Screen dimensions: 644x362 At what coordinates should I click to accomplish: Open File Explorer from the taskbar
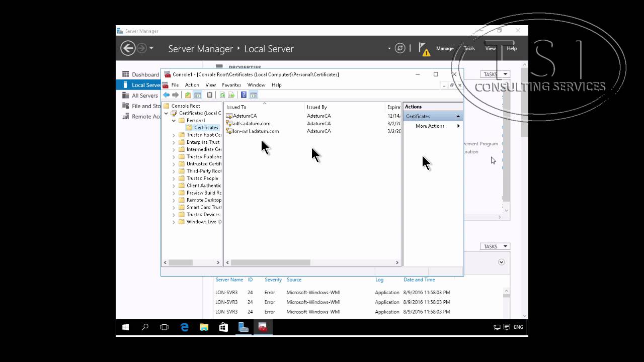coord(204,327)
